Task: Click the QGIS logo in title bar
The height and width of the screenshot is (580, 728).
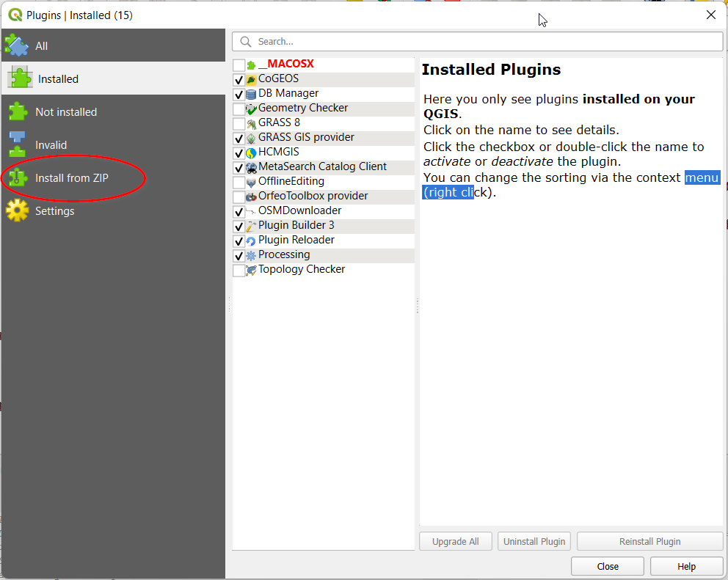Action: point(15,15)
